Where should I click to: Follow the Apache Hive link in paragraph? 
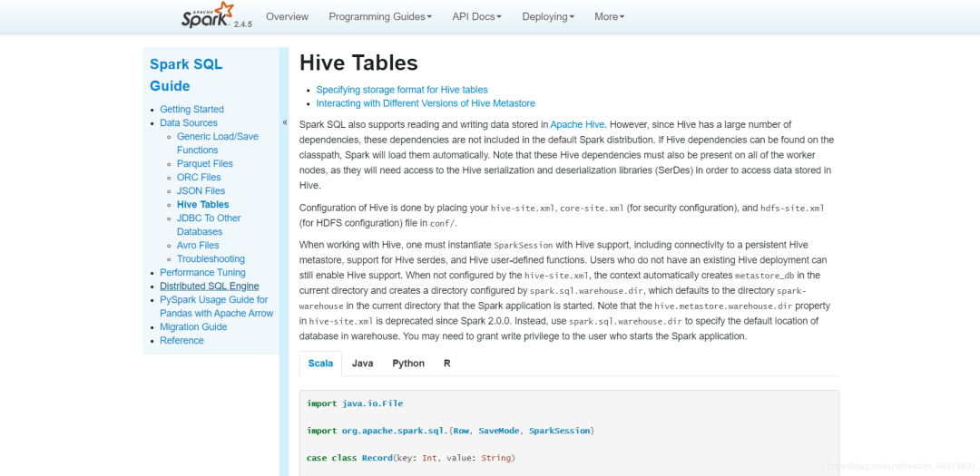coord(577,124)
